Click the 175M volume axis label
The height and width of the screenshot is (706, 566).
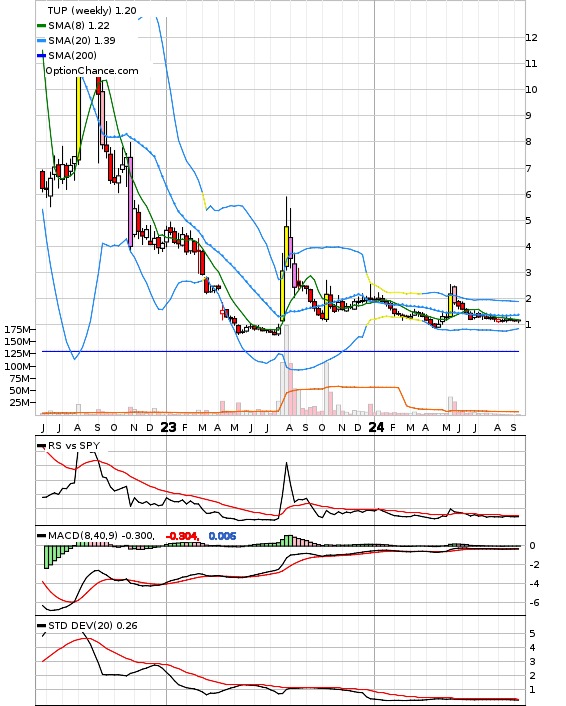[17, 330]
